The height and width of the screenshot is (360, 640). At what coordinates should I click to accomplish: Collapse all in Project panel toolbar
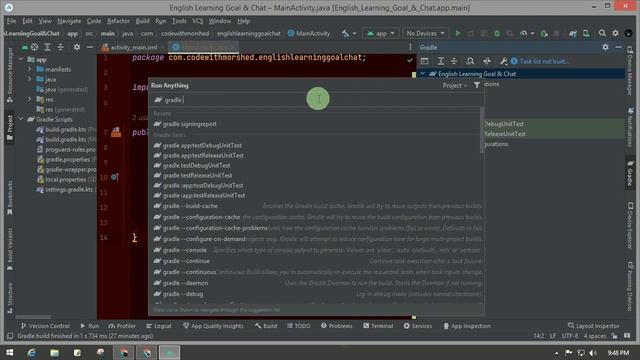60,47
